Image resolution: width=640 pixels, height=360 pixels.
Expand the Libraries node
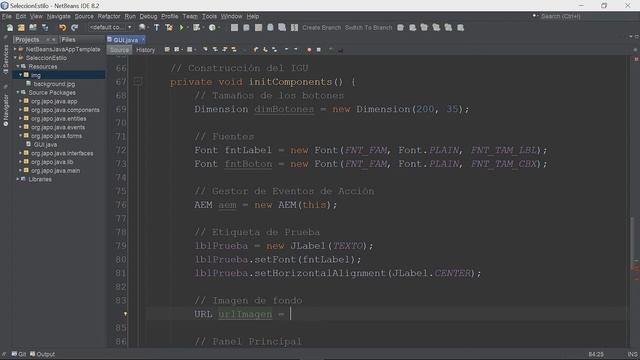(18, 179)
